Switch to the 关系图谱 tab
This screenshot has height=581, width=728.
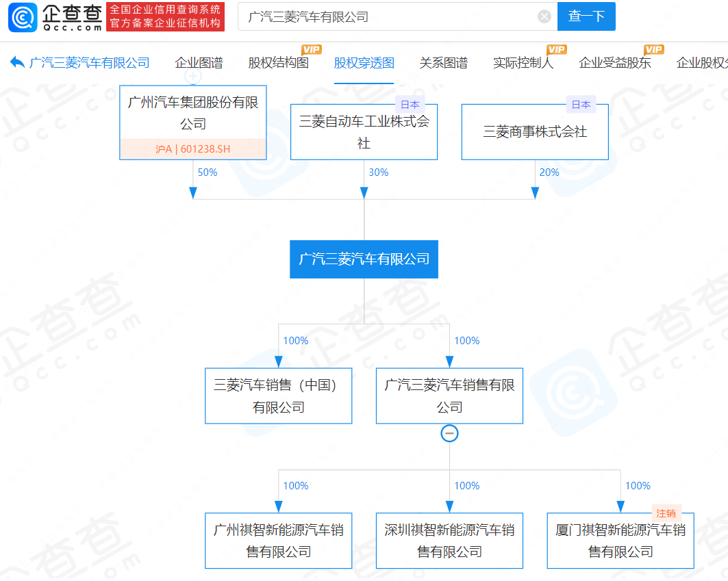(x=443, y=63)
